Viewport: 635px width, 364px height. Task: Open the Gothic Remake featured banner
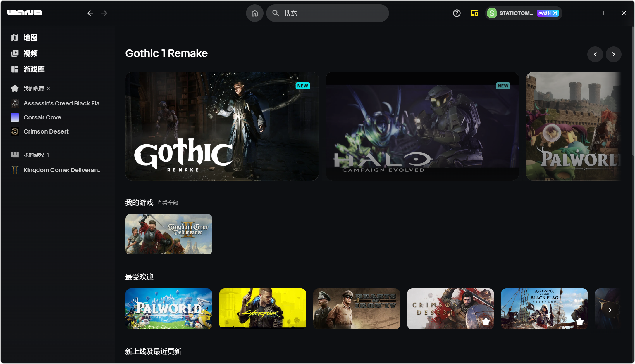[222, 126]
